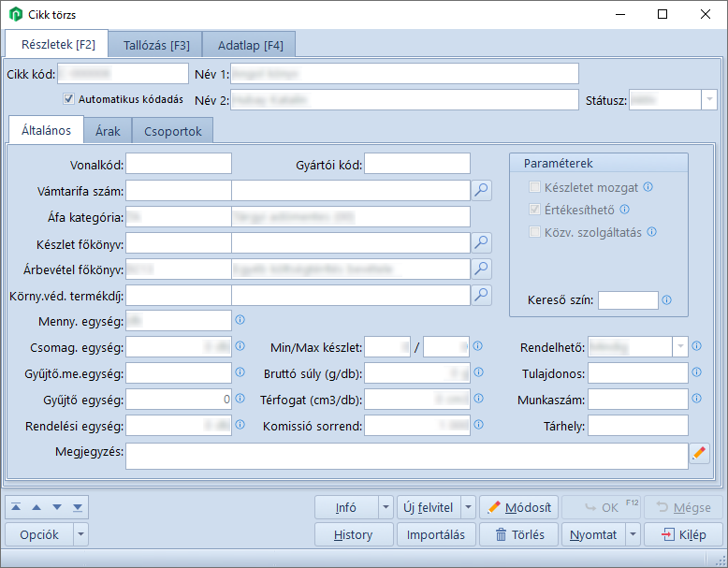Click into the Vonalkód input field
The image size is (728, 568).
click(x=178, y=164)
